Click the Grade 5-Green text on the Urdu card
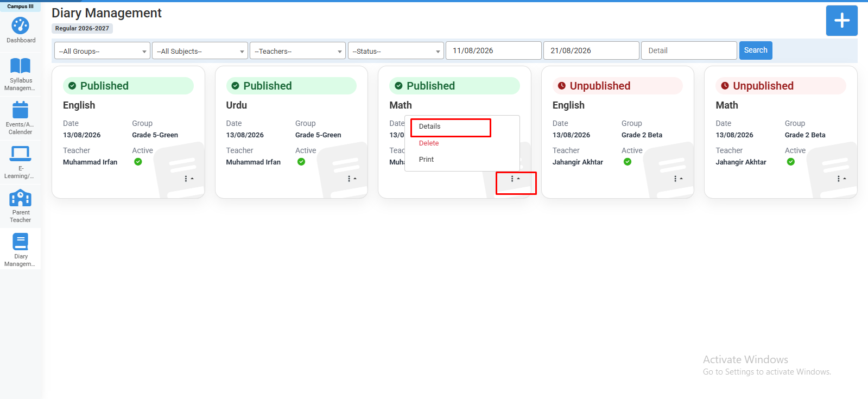The image size is (868, 399). click(318, 135)
